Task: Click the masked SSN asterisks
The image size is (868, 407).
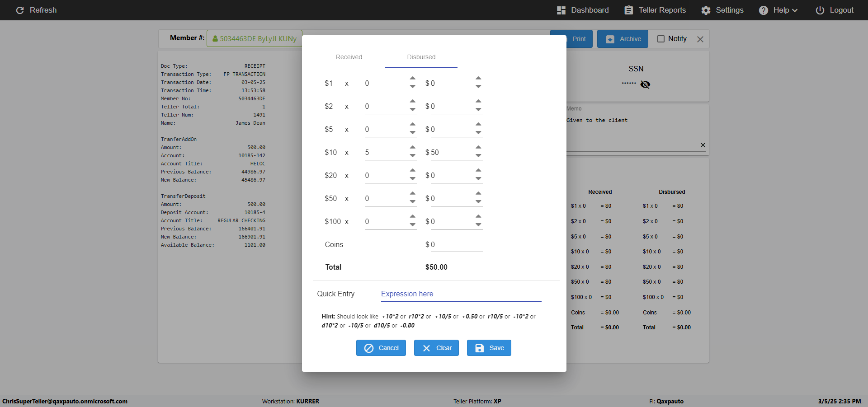Action: (629, 84)
